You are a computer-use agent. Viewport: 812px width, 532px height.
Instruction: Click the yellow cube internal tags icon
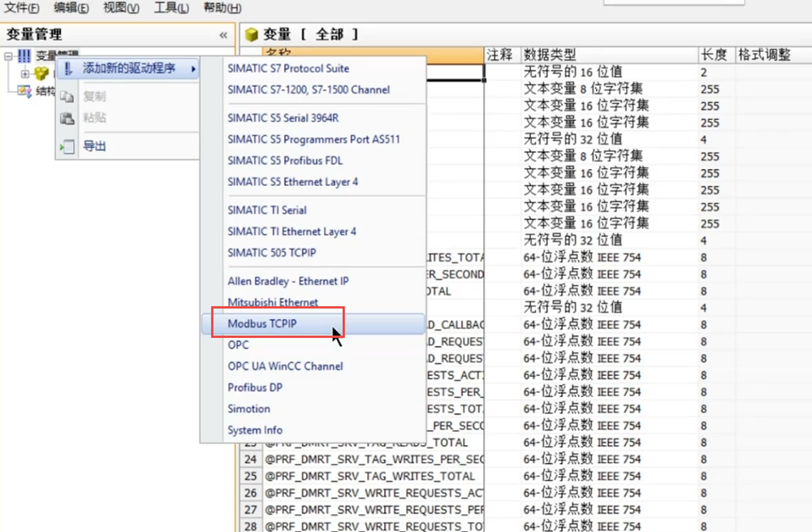[41, 74]
